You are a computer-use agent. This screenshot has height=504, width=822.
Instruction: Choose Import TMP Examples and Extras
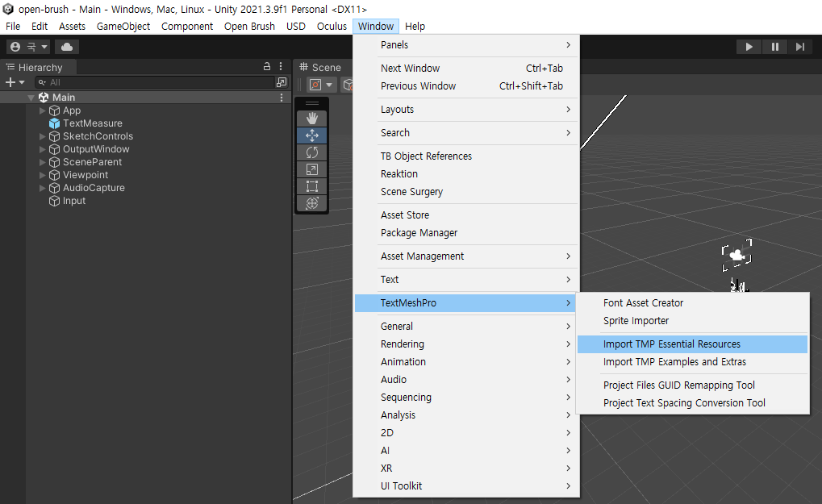click(x=692, y=362)
